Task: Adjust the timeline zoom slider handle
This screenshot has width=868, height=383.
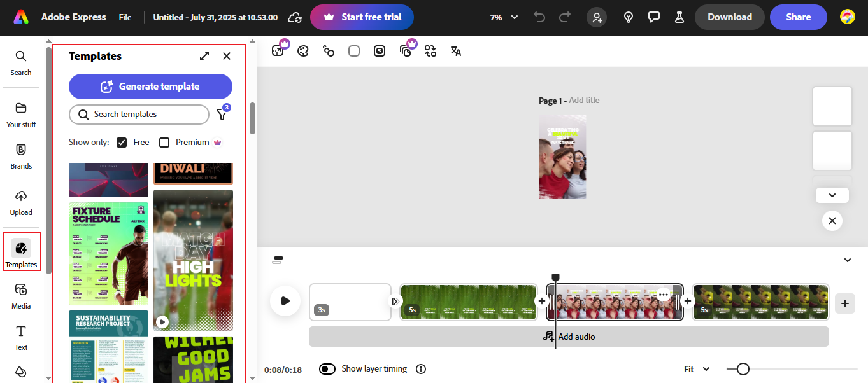Action: click(x=743, y=369)
